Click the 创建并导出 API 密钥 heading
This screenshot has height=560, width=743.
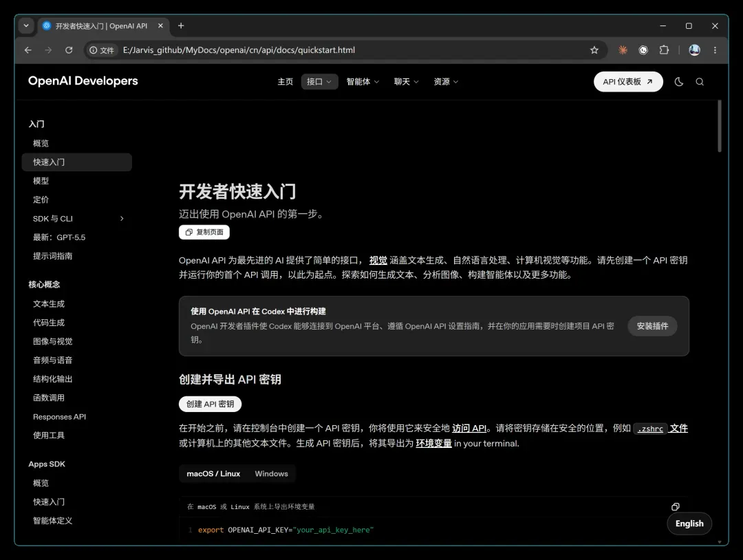(x=230, y=380)
